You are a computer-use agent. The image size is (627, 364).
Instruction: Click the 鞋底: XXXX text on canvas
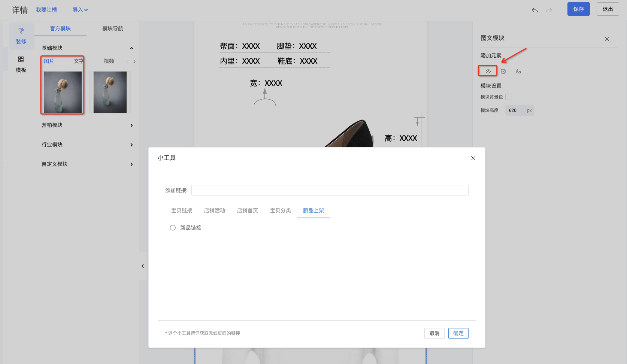[x=297, y=61]
